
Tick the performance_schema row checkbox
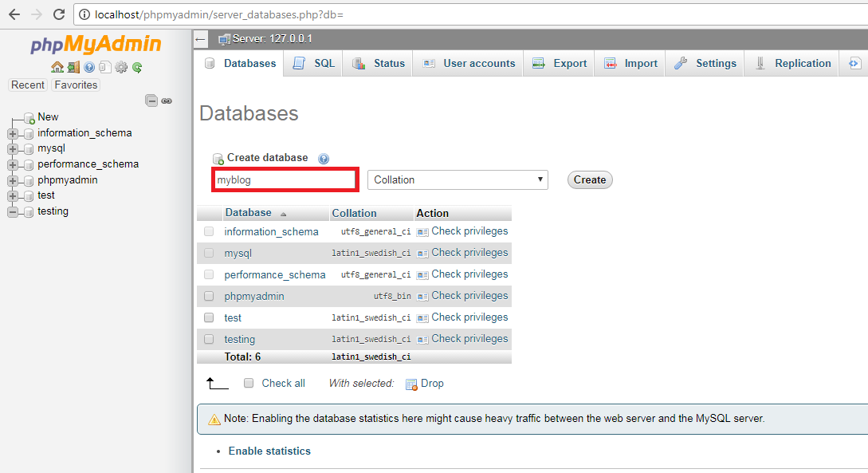click(209, 274)
